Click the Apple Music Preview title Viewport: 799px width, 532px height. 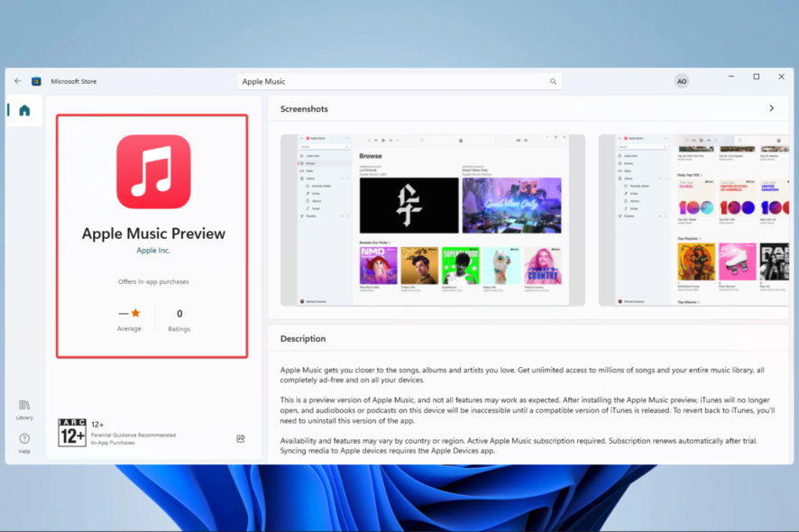tap(153, 234)
